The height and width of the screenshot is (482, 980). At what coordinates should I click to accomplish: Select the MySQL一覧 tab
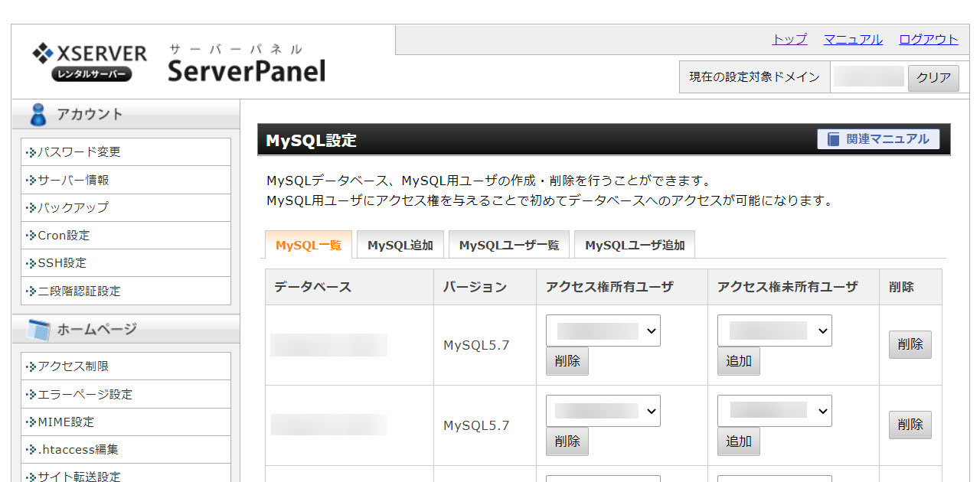point(309,245)
